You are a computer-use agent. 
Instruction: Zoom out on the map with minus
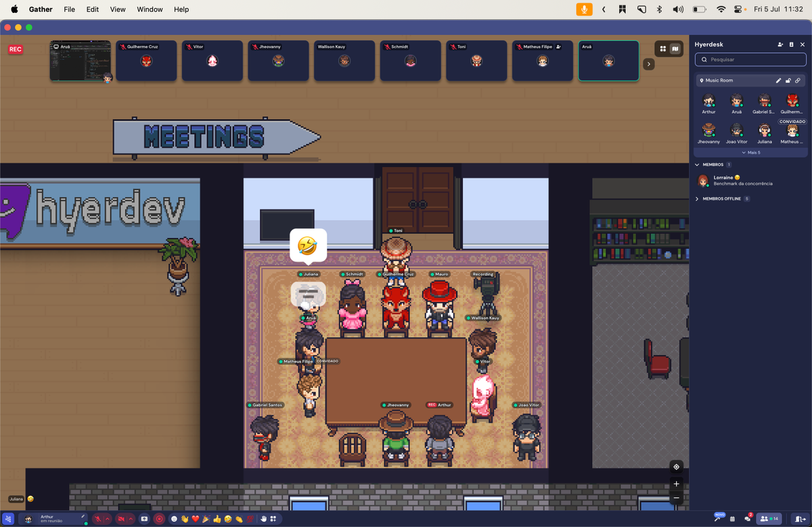pos(676,498)
